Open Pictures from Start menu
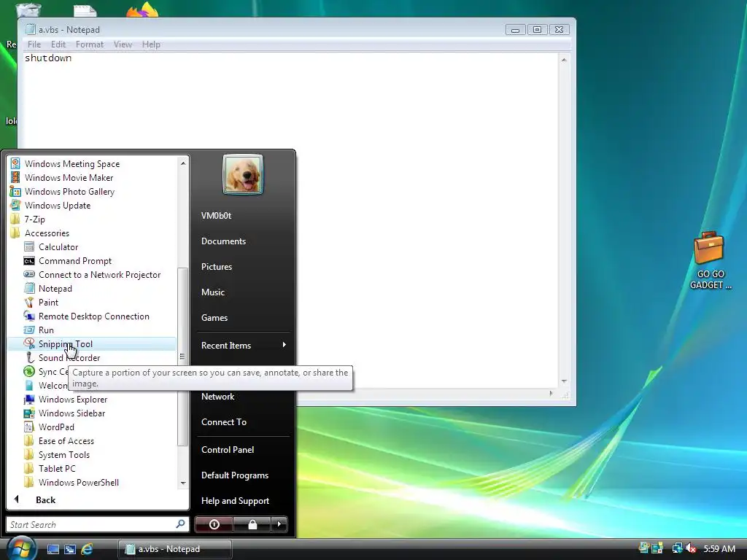The image size is (747, 560). click(x=217, y=267)
